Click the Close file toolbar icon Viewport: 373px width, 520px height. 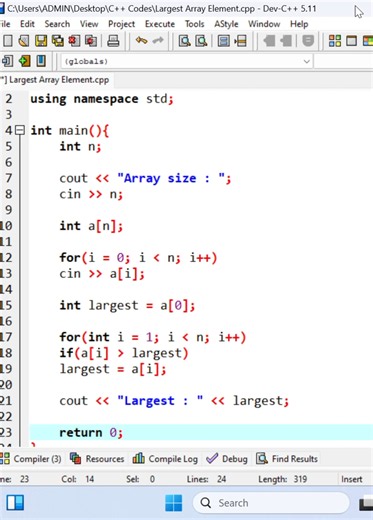pyautogui.click(x=74, y=41)
